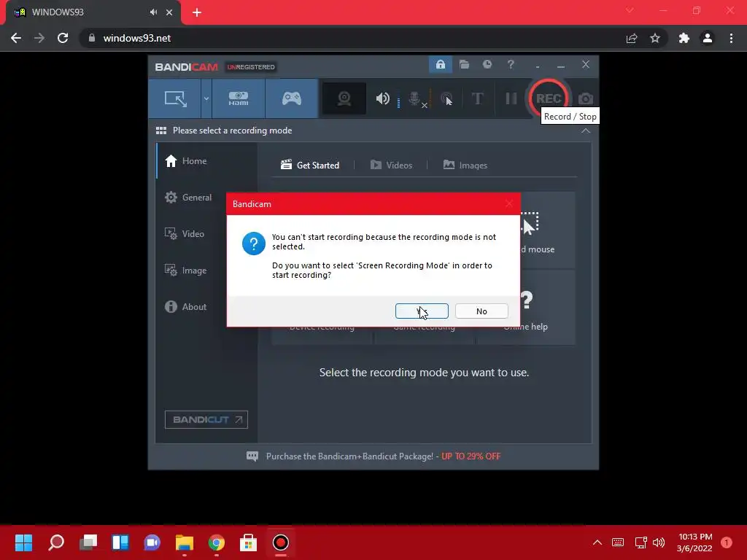The width and height of the screenshot is (747, 560).
Task: Click No in Bandicam dialog
Action: point(481,311)
